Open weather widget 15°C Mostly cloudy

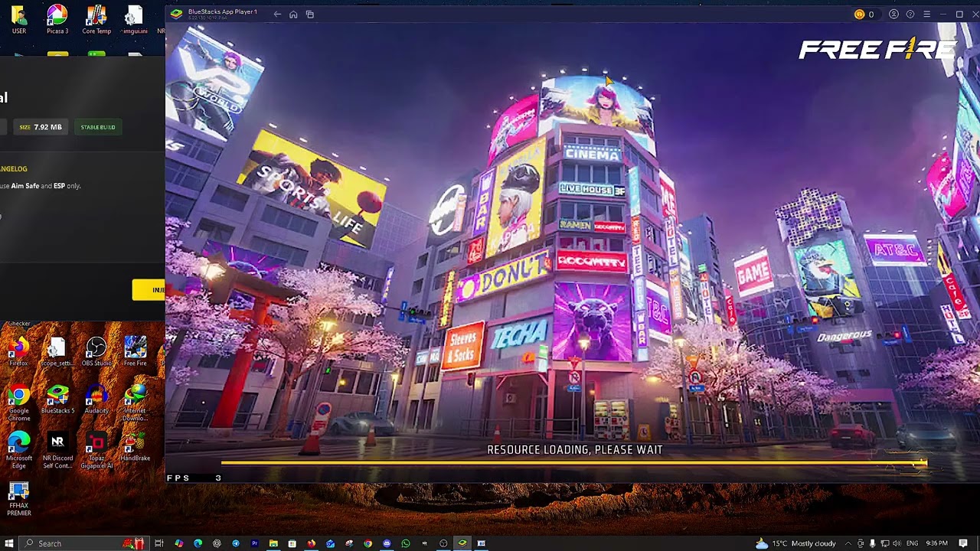[x=796, y=543]
